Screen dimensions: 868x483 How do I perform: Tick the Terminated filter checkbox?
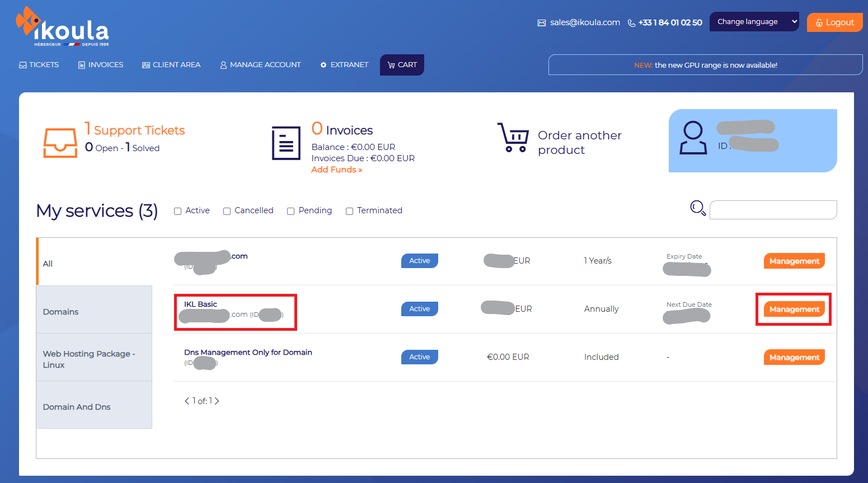pyautogui.click(x=349, y=211)
